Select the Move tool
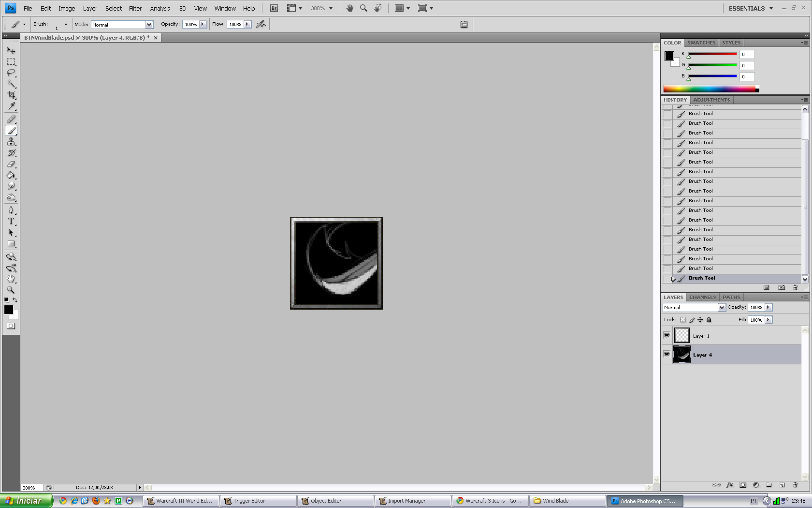812x508 pixels. coord(11,50)
